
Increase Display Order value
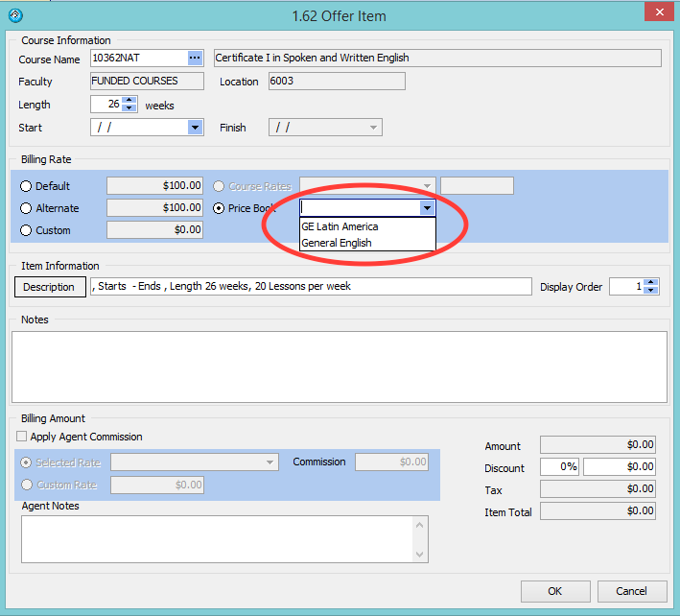(651, 282)
